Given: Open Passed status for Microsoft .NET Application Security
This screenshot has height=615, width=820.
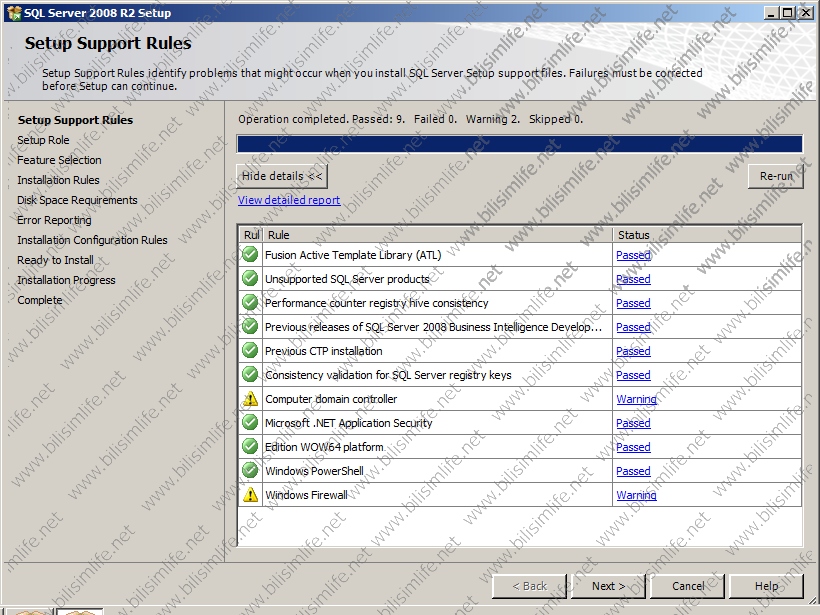Looking at the screenshot, I should pyautogui.click(x=633, y=423).
